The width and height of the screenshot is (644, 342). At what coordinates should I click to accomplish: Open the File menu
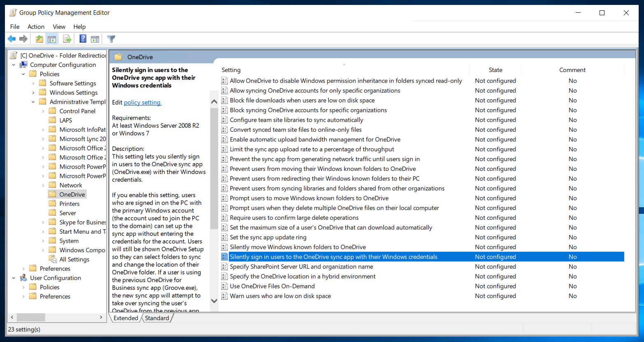(15, 27)
